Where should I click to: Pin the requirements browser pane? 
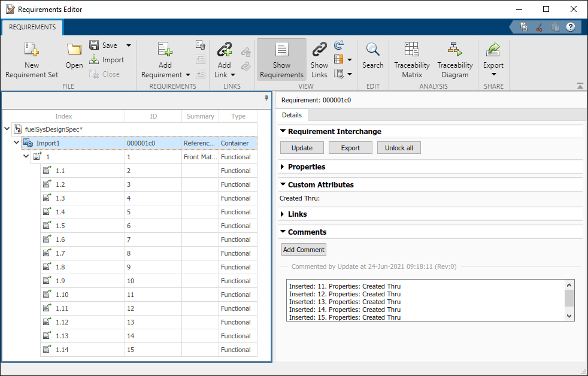pyautogui.click(x=266, y=99)
